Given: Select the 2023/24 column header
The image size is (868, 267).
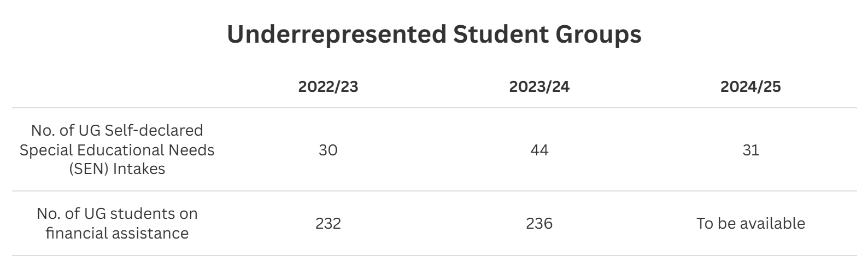Looking at the screenshot, I should [539, 87].
